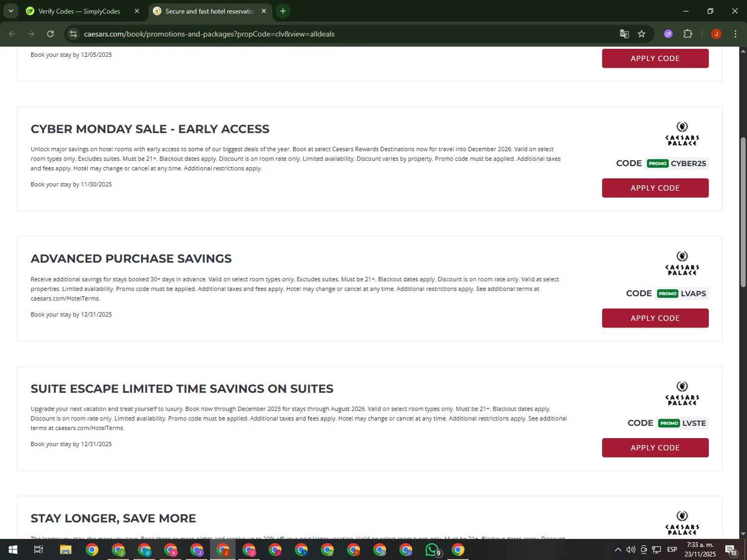Click the page vertical scrollbar thumb
Screen dimensions: 747x560
(x=743, y=212)
